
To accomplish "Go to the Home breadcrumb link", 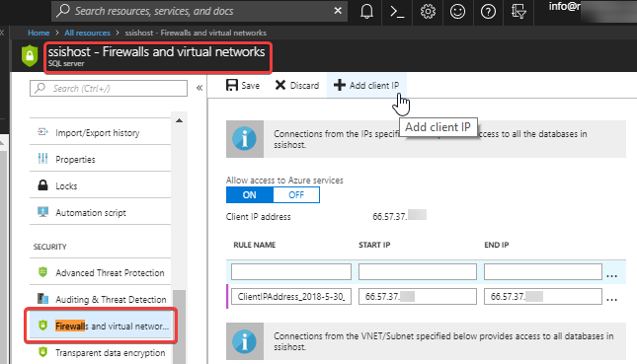I will pos(39,33).
